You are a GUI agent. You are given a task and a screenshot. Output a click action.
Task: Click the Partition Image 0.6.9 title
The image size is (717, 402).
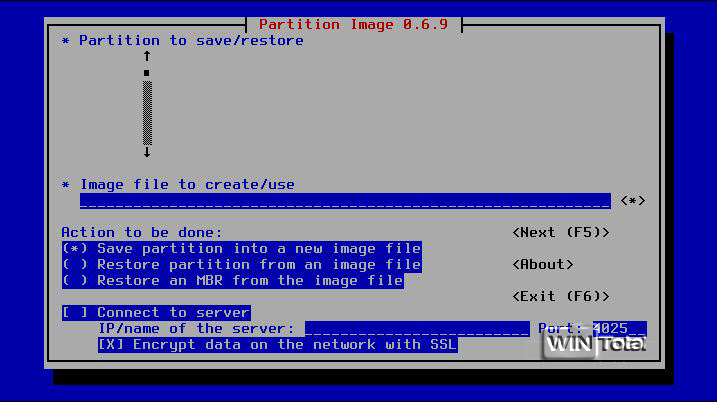tap(354, 25)
